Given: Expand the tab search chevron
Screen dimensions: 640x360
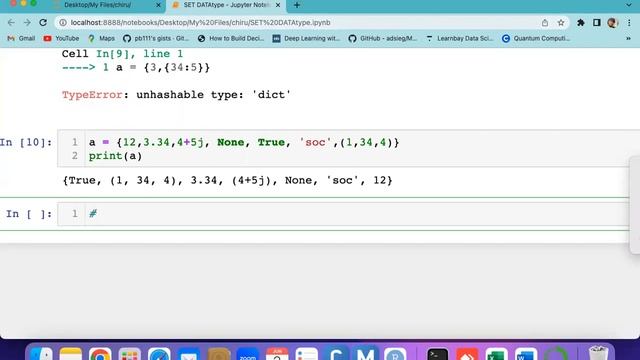Looking at the screenshot, I should point(629,5).
